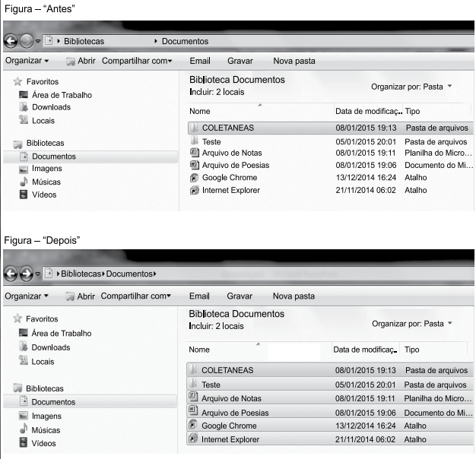Open Downloads in the "Antes" Favoritos list
Screen dimensions: 476x459
pyautogui.click(x=51, y=107)
